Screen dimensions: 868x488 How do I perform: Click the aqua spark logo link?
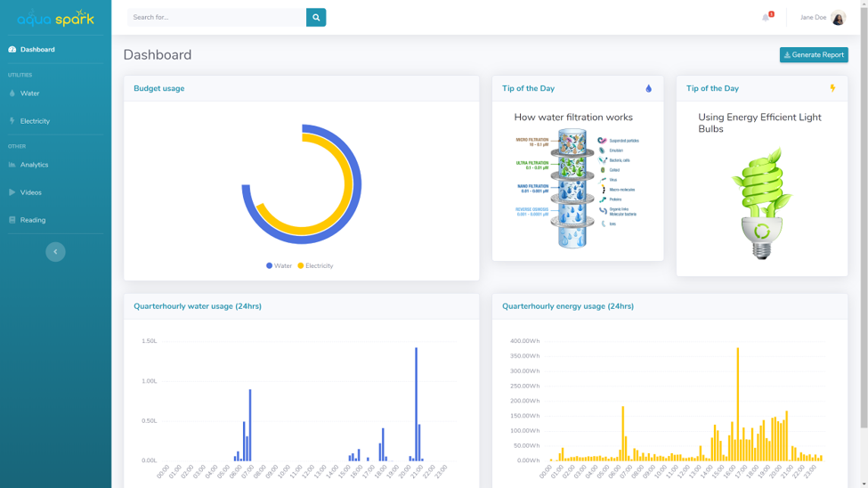[55, 19]
